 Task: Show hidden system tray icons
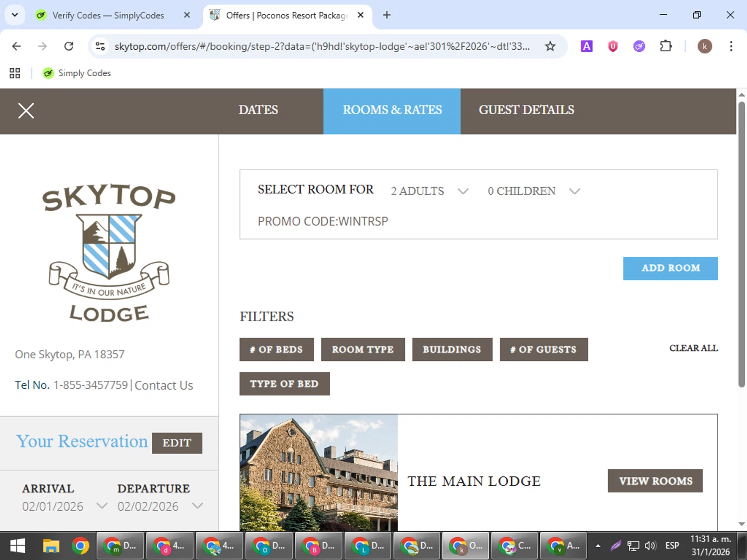pyautogui.click(x=598, y=546)
